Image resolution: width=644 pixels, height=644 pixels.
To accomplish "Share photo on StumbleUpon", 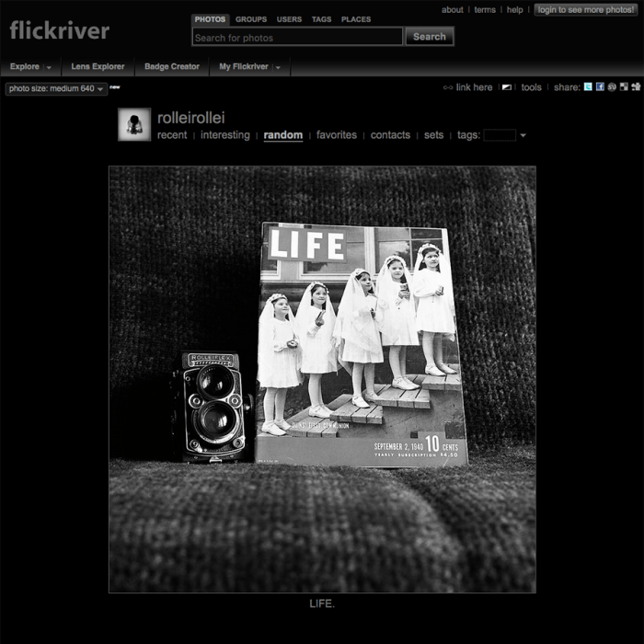I will point(612,87).
